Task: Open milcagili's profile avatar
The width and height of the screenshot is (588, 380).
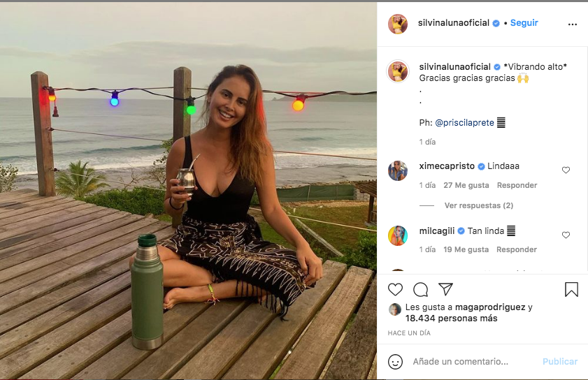Action: point(398,235)
